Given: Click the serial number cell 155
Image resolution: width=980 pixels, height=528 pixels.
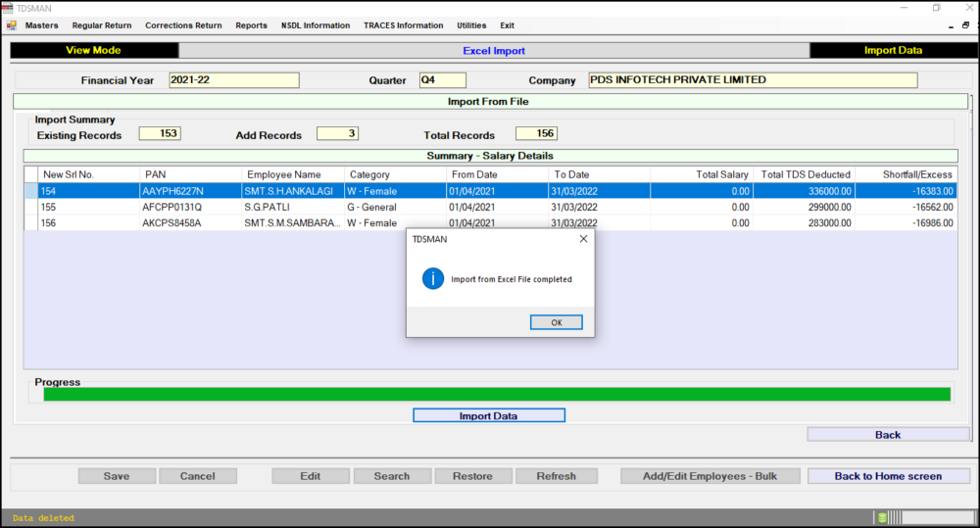Looking at the screenshot, I should [89, 207].
